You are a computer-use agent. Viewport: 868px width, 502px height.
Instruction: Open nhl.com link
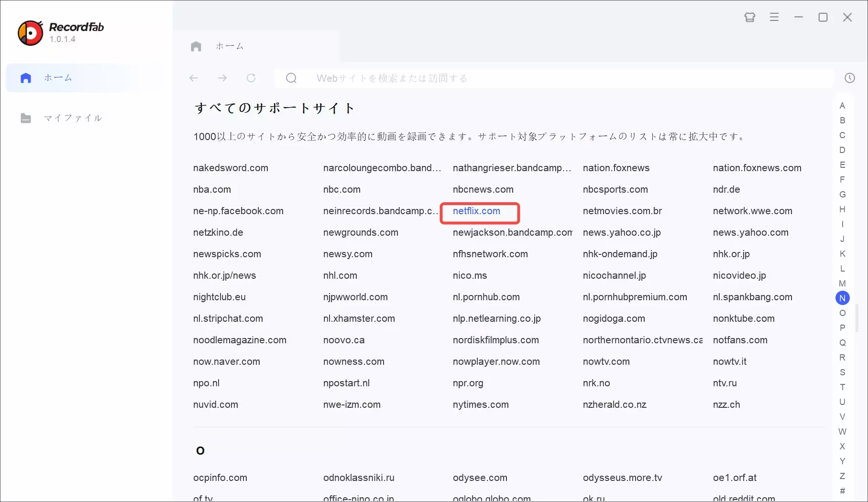click(x=340, y=275)
